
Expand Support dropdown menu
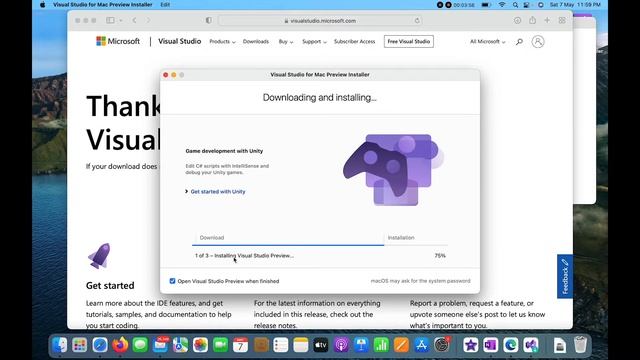click(314, 42)
